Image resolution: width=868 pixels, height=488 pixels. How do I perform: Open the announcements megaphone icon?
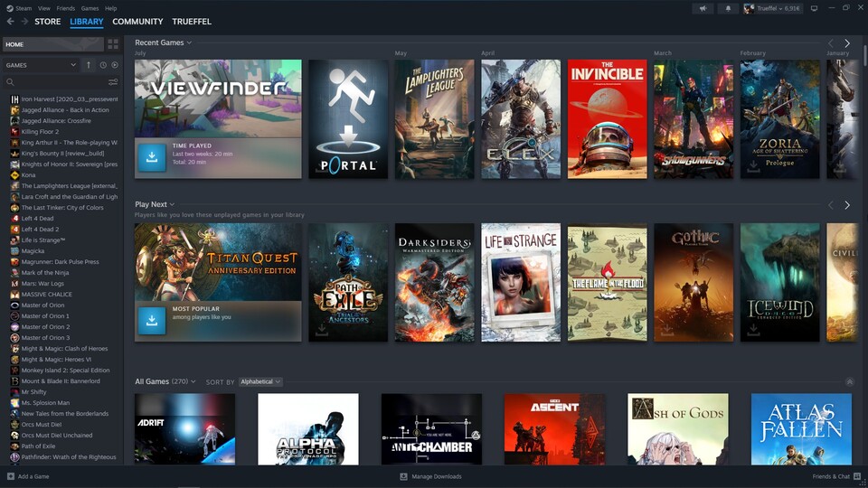tap(703, 8)
